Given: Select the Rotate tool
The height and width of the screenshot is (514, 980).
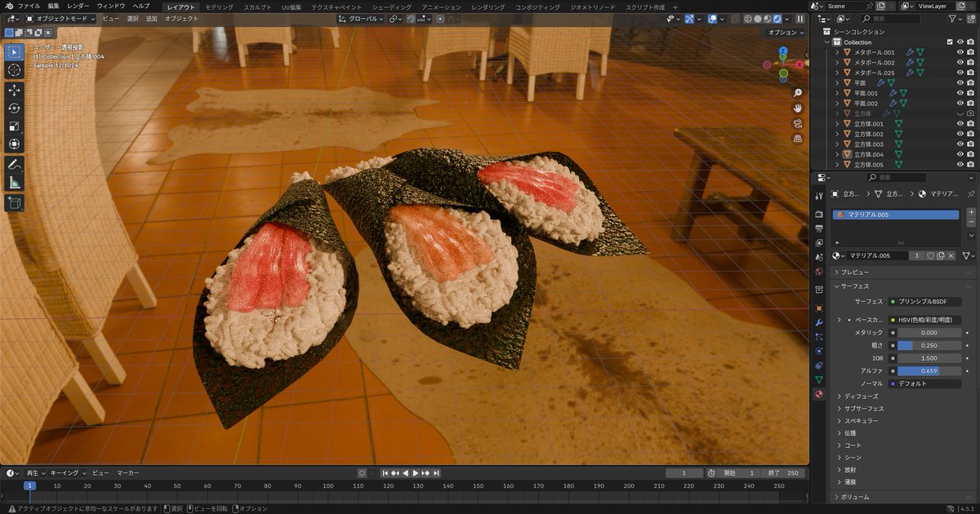Looking at the screenshot, I should point(14,108).
